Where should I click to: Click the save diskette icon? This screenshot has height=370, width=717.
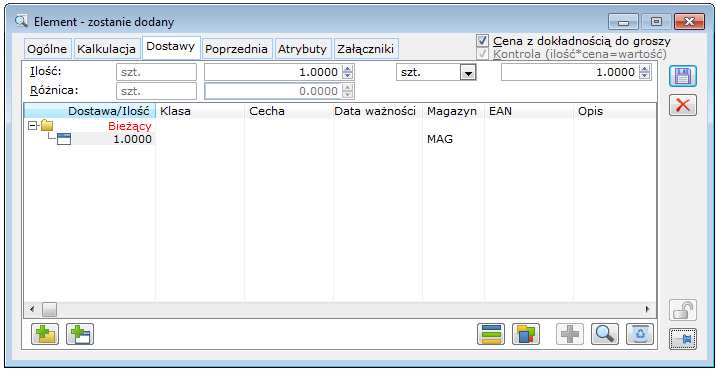coord(683,76)
